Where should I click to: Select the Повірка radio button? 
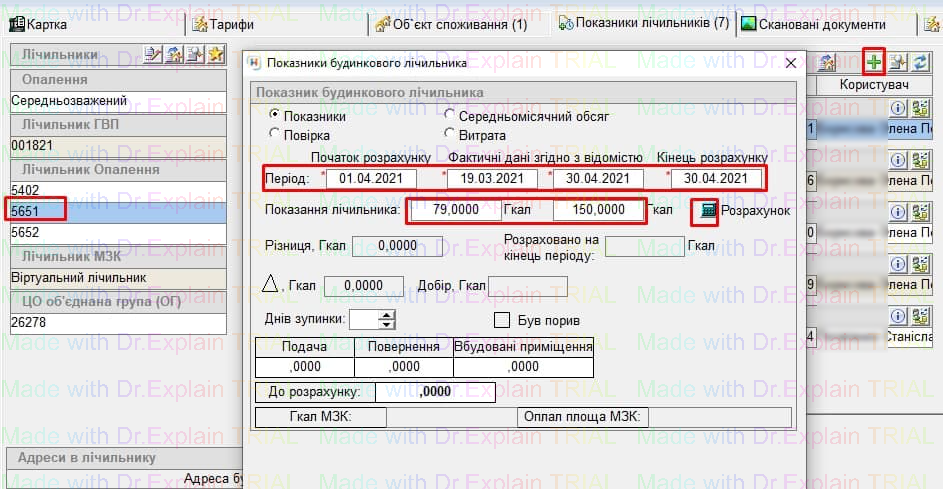[275, 134]
